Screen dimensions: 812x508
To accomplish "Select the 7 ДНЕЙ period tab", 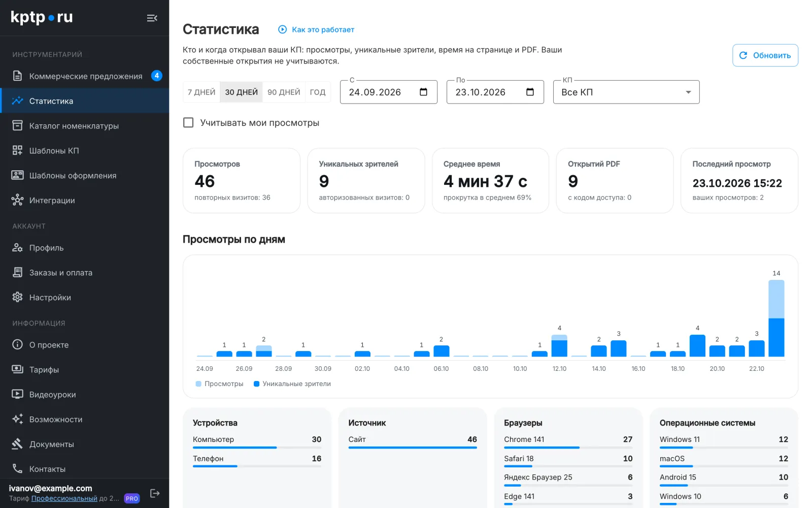I will pyautogui.click(x=201, y=92).
